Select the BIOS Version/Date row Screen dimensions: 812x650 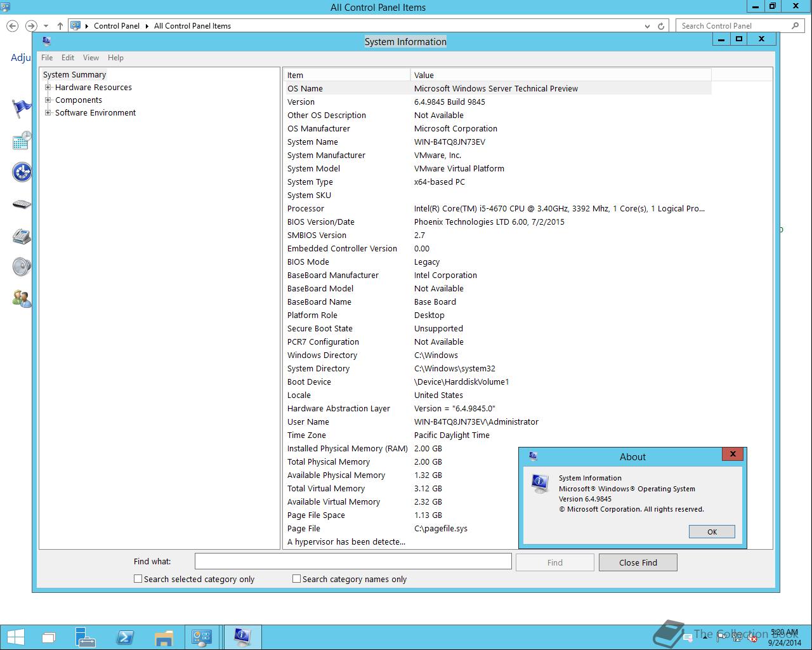pos(497,222)
